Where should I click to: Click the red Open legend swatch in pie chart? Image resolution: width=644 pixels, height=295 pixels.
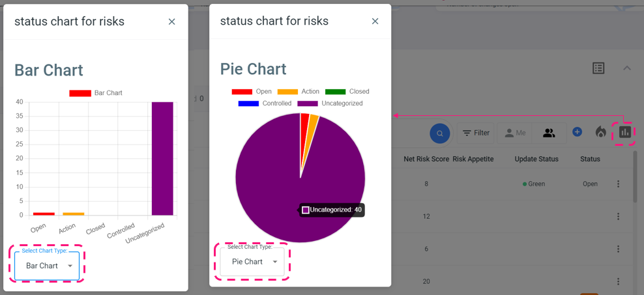(x=242, y=92)
